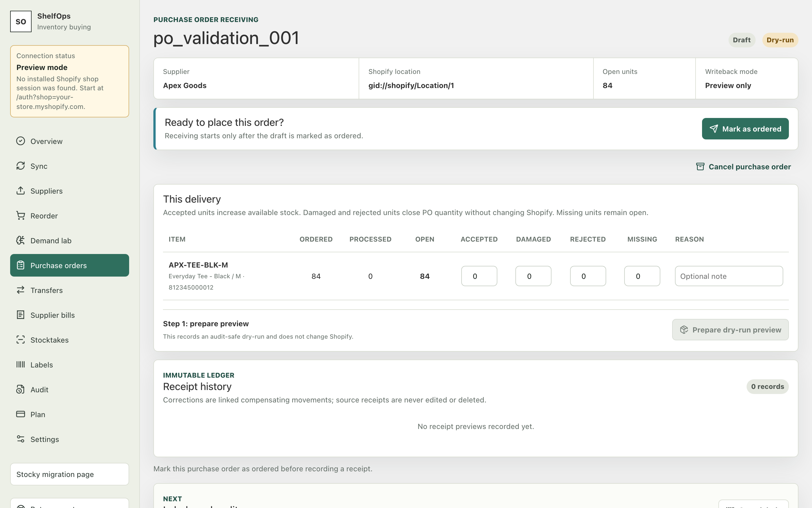Open the Audit page
The width and height of the screenshot is (812, 508).
coord(69,390)
